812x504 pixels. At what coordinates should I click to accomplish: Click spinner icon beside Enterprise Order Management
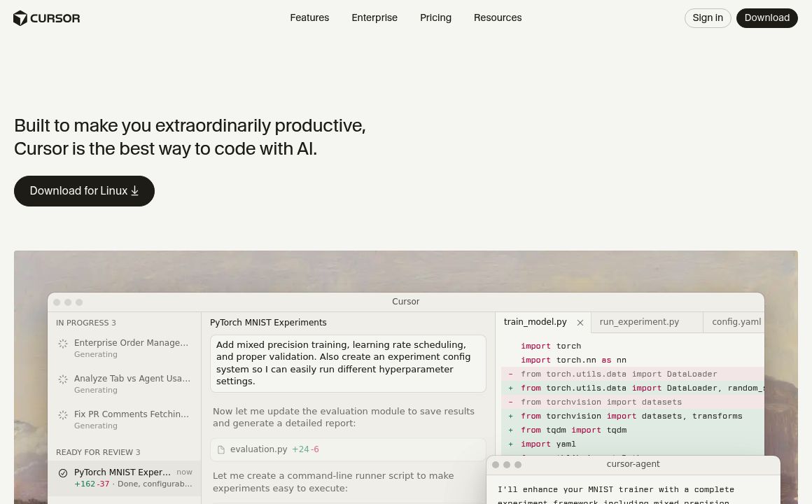[x=63, y=344]
